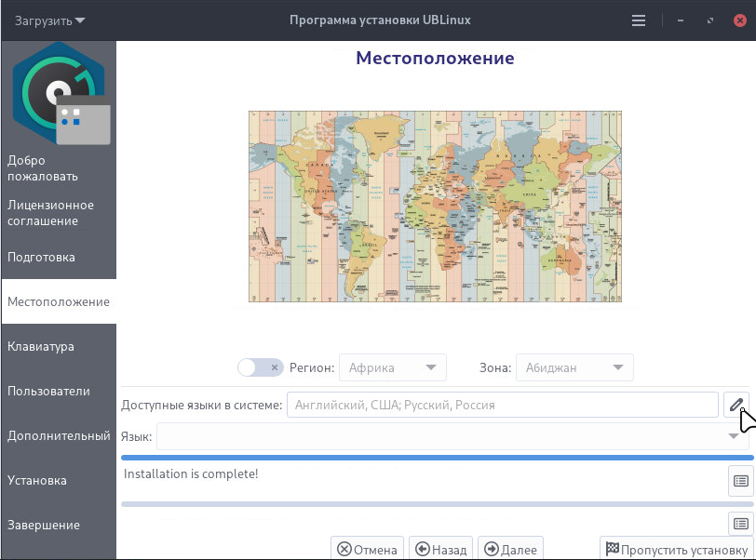The width and height of the screenshot is (756, 560).
Task: Close the UBLinux installer window
Action: click(739, 20)
